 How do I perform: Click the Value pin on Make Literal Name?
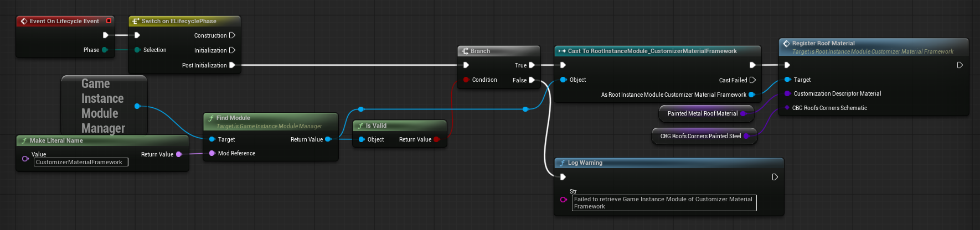(25, 159)
